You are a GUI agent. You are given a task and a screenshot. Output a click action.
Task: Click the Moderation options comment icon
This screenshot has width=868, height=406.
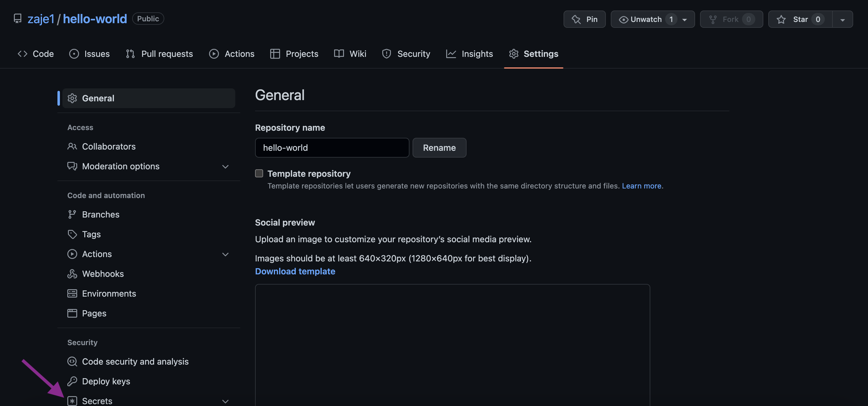tap(72, 166)
